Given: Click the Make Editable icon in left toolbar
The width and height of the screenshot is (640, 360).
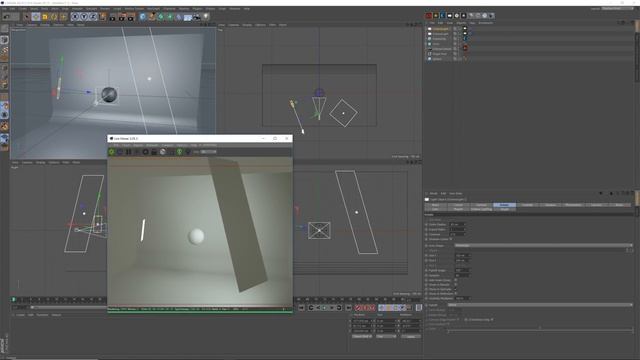Looking at the screenshot, I should click(4, 29).
